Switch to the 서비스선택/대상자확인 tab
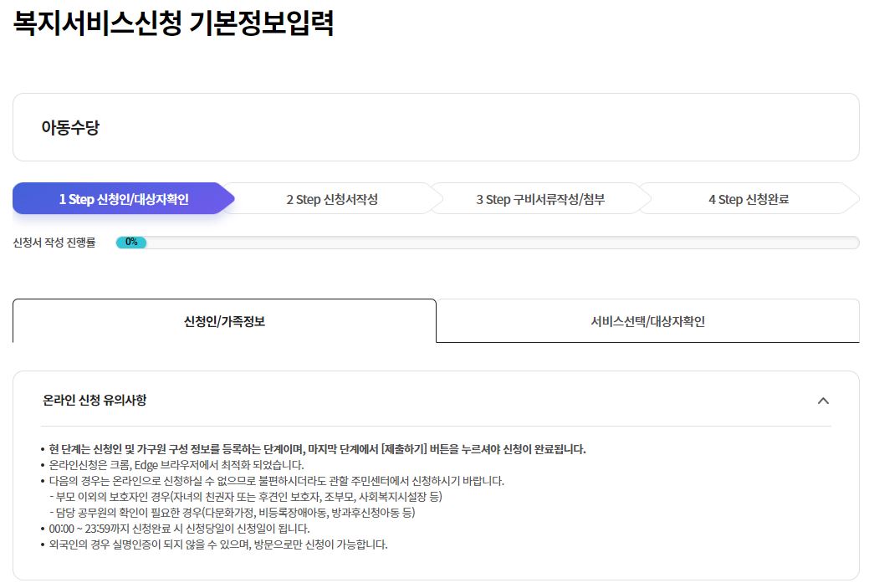Image resolution: width=874 pixels, height=588 pixels. click(x=647, y=320)
